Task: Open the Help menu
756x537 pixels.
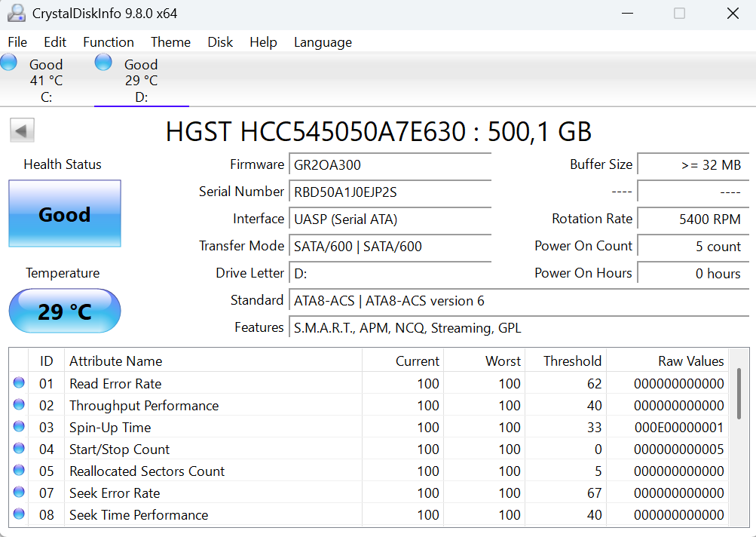Action: (x=263, y=42)
